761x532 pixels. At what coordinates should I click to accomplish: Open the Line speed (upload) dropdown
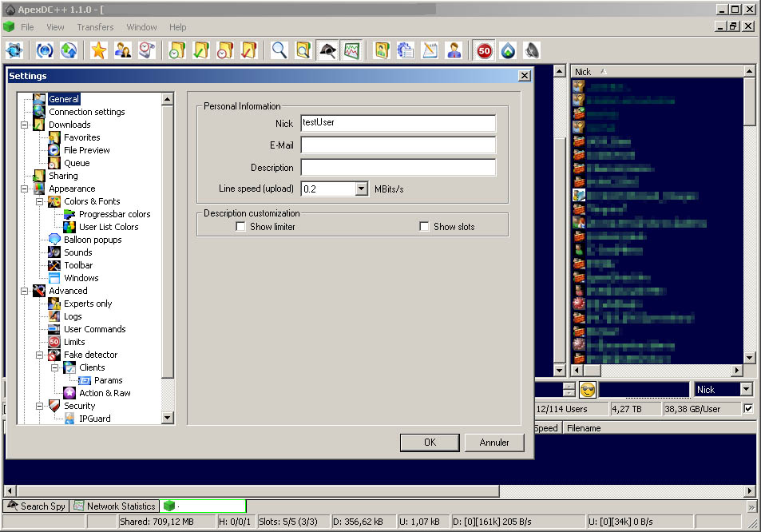pos(361,189)
